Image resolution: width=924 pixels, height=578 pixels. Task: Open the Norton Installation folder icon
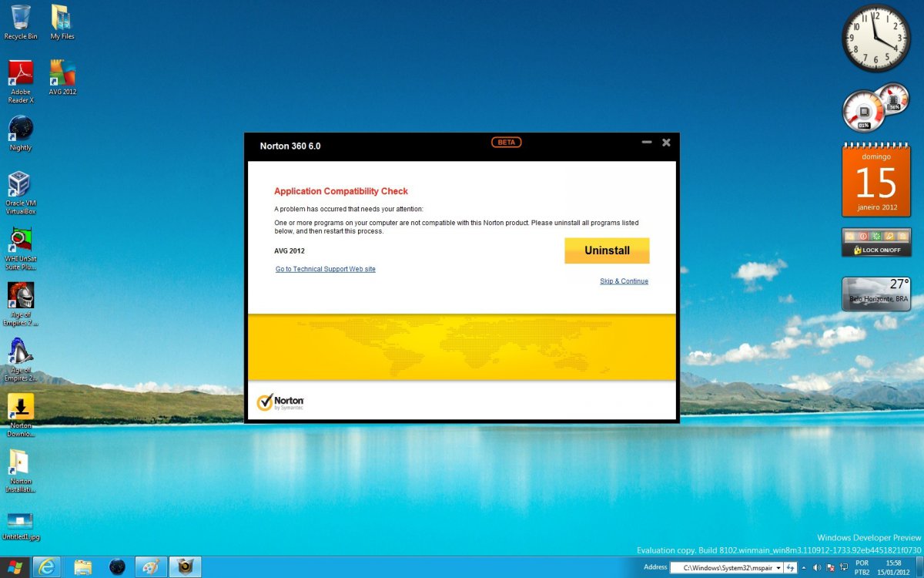[x=21, y=472]
